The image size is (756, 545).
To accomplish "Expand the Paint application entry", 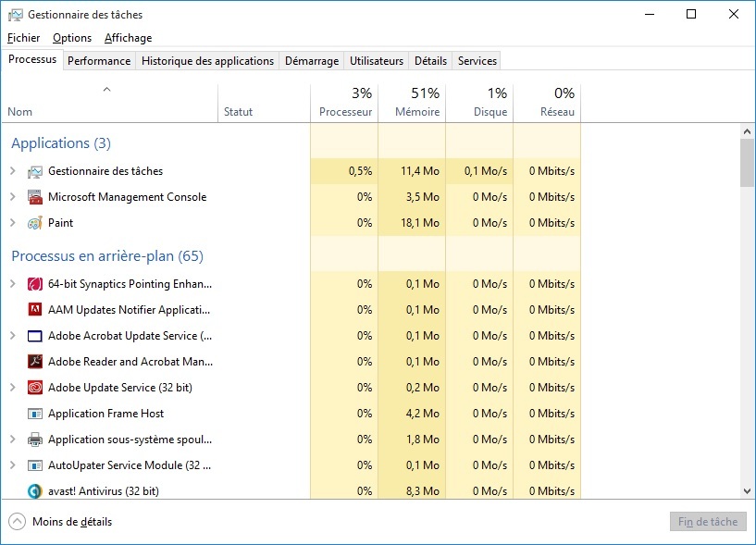I will (13, 222).
